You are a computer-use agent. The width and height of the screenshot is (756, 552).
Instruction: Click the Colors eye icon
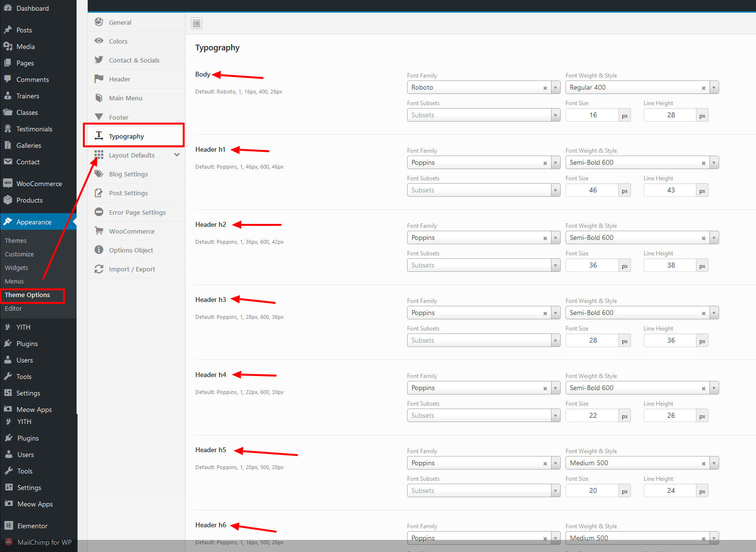[x=99, y=41]
